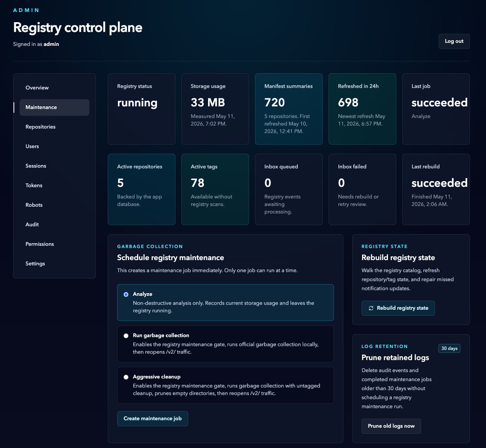The image size is (486, 448).
Task: Click the Refreshed in 24h card
Action: (362, 109)
